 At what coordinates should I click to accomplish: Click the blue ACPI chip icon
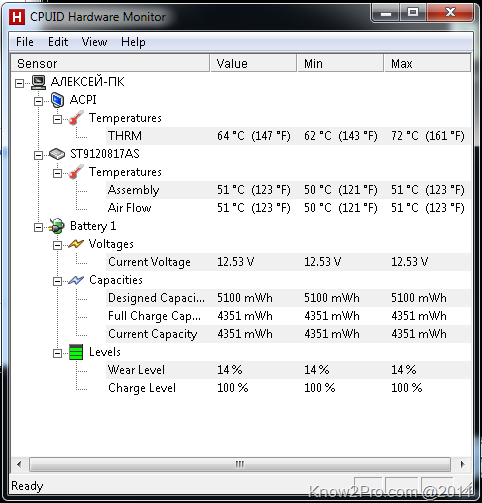[57, 100]
